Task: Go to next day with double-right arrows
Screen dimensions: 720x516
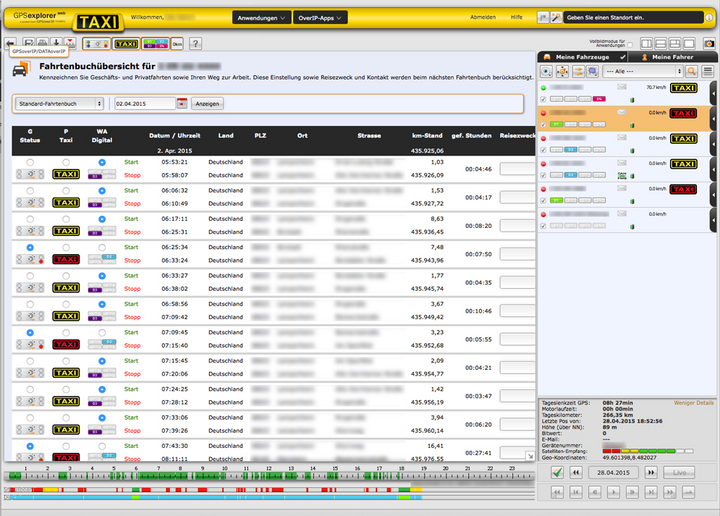Action: 651,472
